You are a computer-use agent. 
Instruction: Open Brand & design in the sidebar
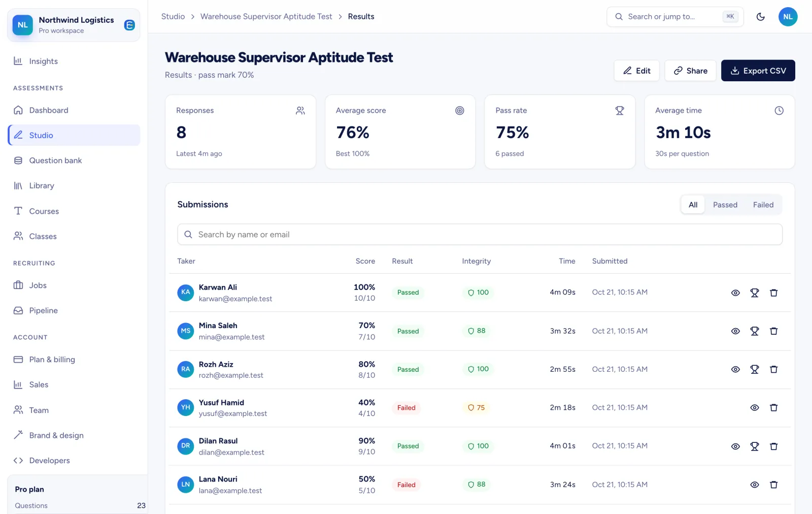(74, 435)
